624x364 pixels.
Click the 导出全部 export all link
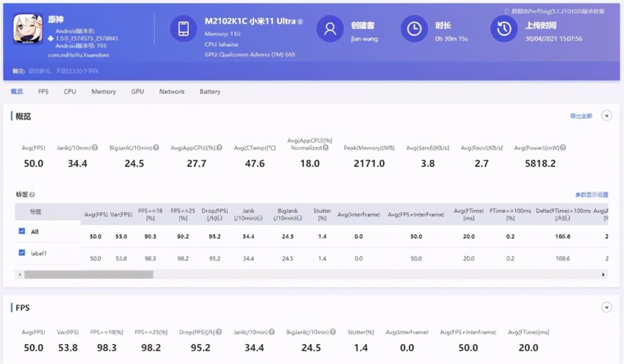(580, 117)
